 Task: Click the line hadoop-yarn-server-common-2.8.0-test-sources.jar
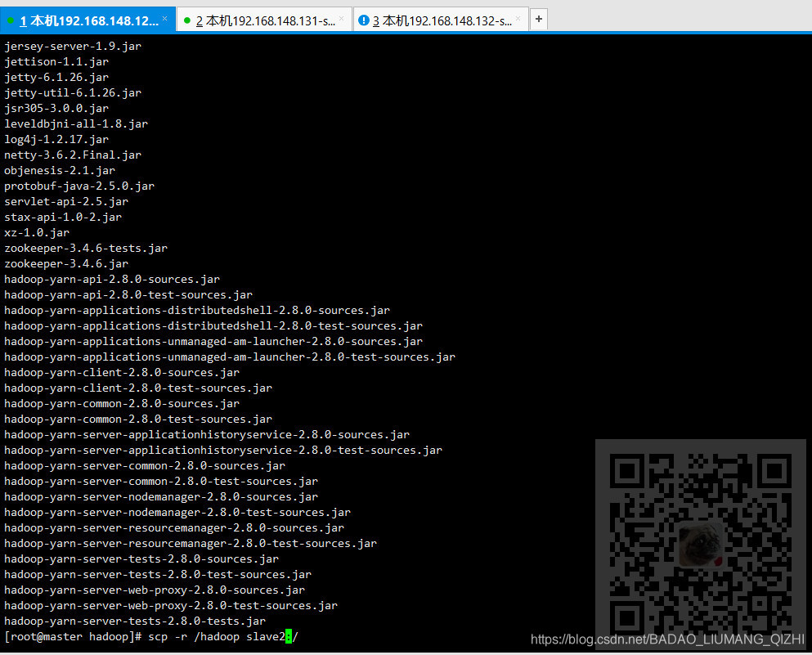161,481
